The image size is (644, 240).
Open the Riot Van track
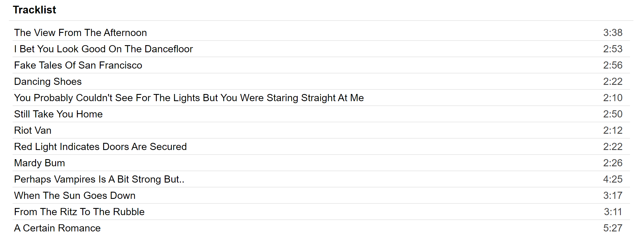click(33, 130)
